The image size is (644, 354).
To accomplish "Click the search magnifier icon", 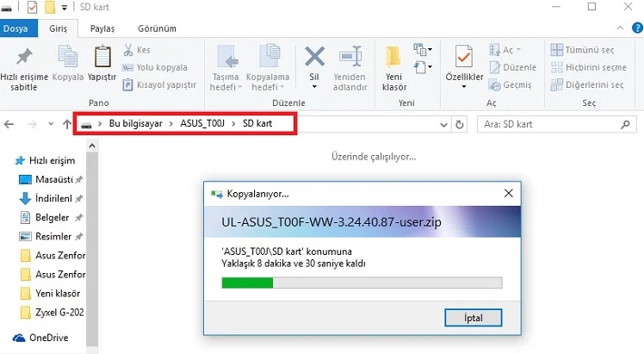I will (625, 124).
